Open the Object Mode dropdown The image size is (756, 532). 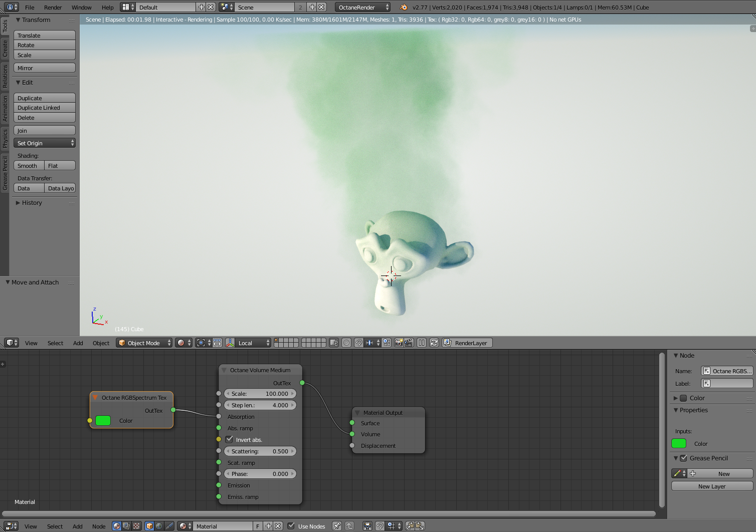tap(144, 343)
